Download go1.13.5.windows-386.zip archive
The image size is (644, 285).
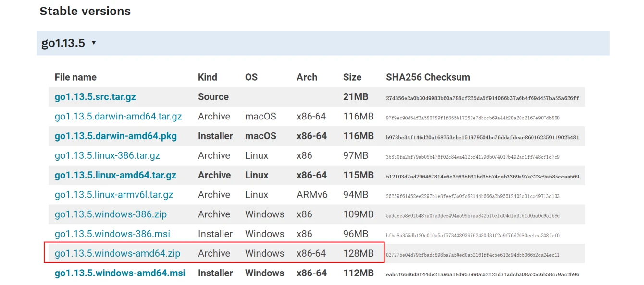click(x=111, y=214)
